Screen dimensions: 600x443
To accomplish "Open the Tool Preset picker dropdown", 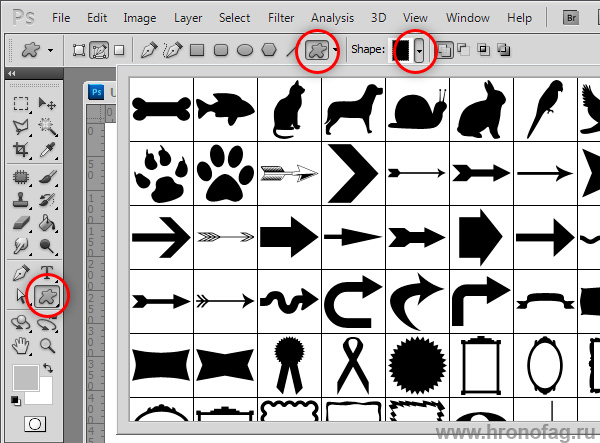I will click(49, 48).
